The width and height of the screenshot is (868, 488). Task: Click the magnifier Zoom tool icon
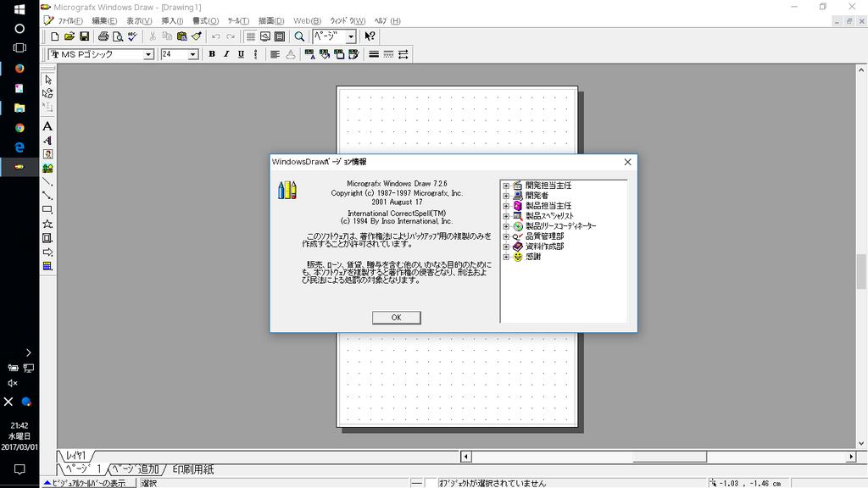tap(299, 36)
